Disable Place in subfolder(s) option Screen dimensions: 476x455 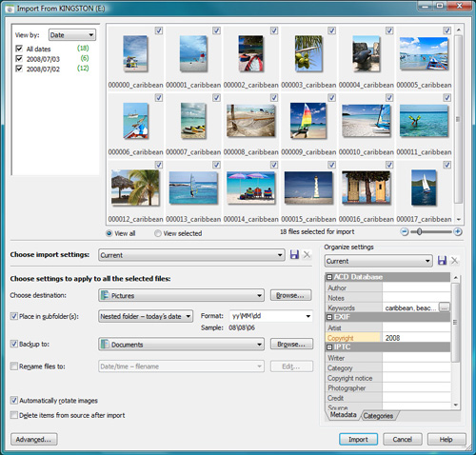14,316
